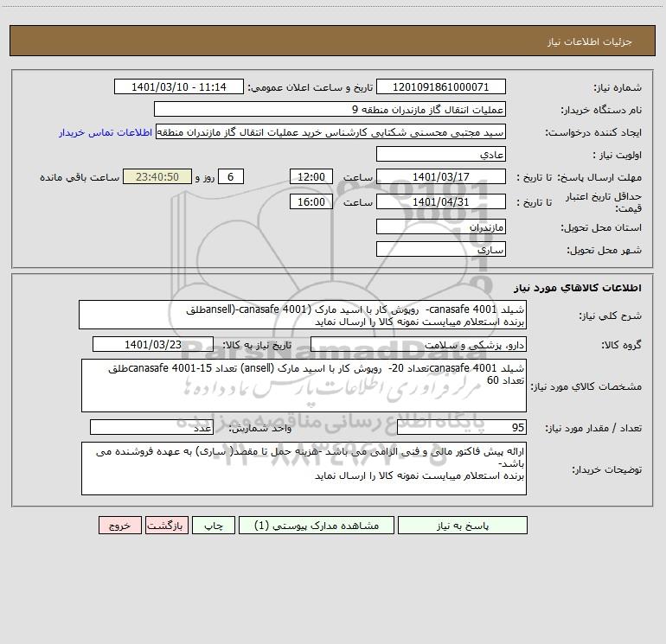Click the 'شهر محل تحویل:' label
Viewport: 666px width, 644px height.
(605, 250)
